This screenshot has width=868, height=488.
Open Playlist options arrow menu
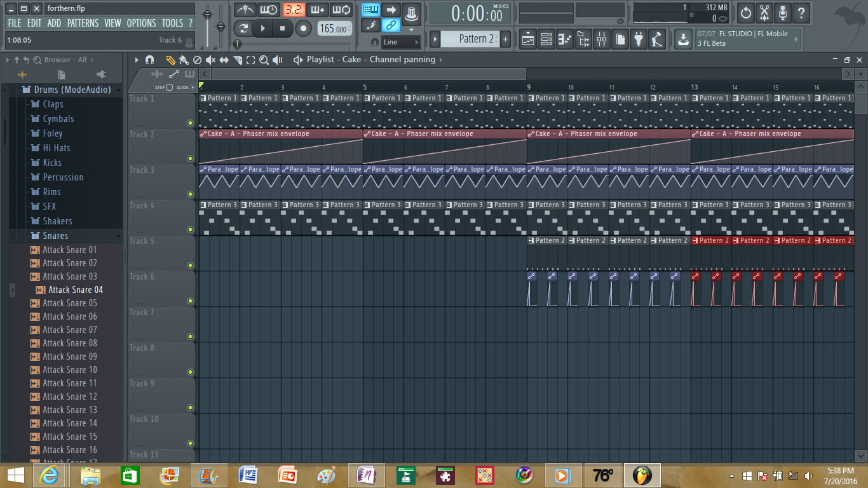click(x=136, y=60)
